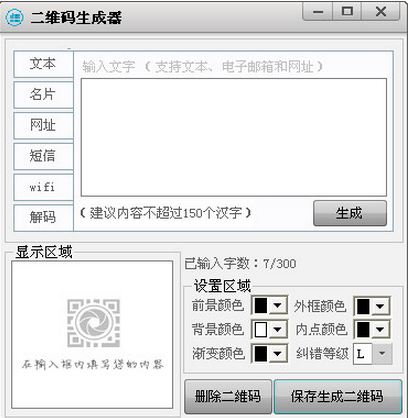
Task: Go to the 短信 tab
Action: click(x=43, y=156)
